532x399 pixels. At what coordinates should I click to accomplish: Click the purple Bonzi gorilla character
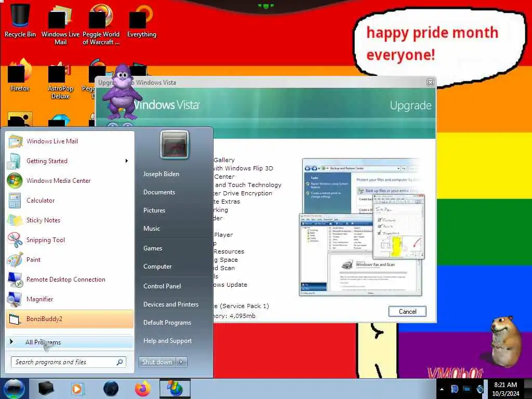[123, 91]
